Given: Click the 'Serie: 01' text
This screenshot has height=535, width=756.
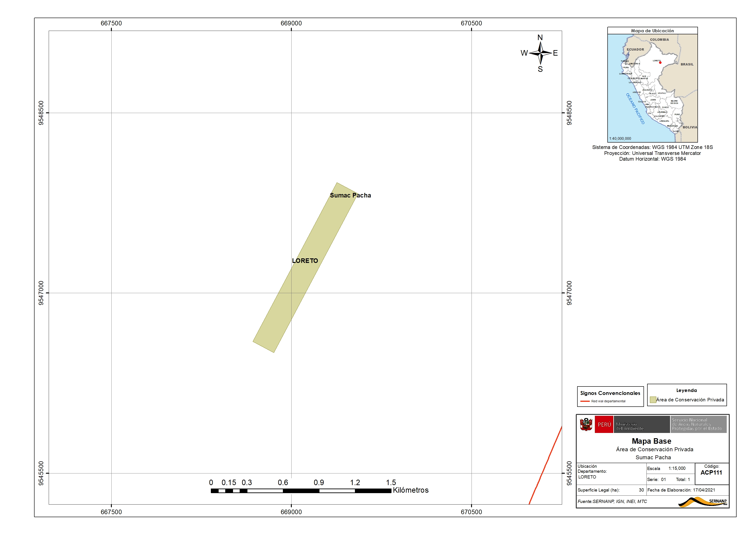Looking at the screenshot, I should point(656,479).
